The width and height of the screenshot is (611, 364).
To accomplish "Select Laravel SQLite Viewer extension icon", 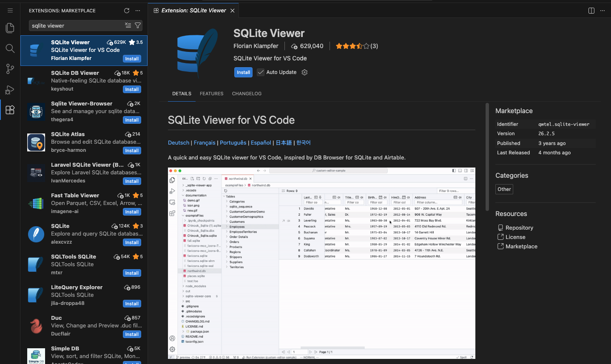I will 36,173.
